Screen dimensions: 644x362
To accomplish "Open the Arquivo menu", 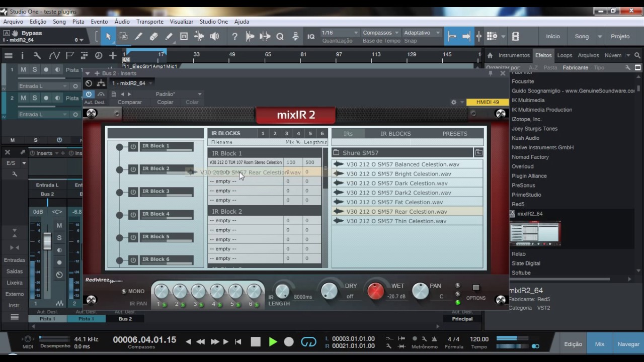I will [x=13, y=22].
